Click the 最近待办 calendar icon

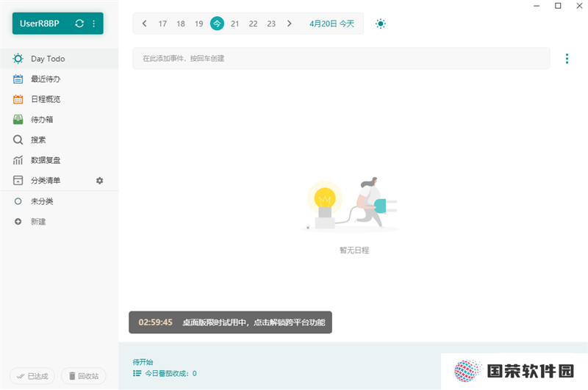[x=18, y=79]
